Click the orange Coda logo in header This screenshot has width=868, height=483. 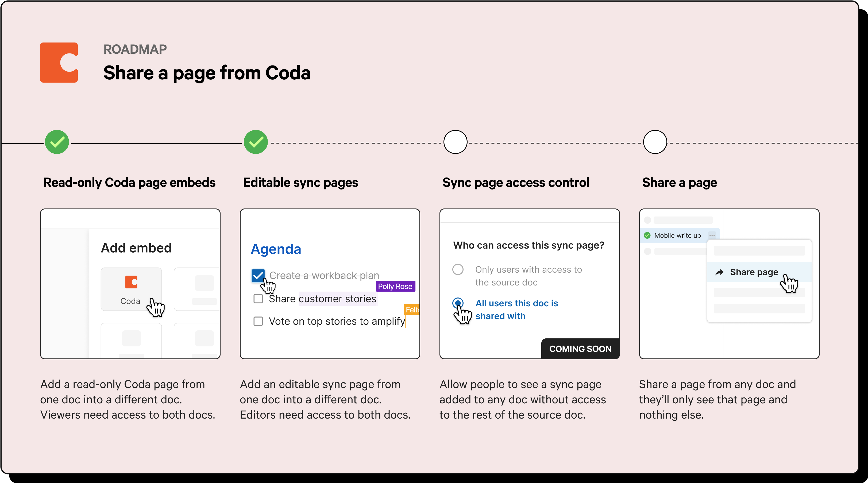coord(59,62)
